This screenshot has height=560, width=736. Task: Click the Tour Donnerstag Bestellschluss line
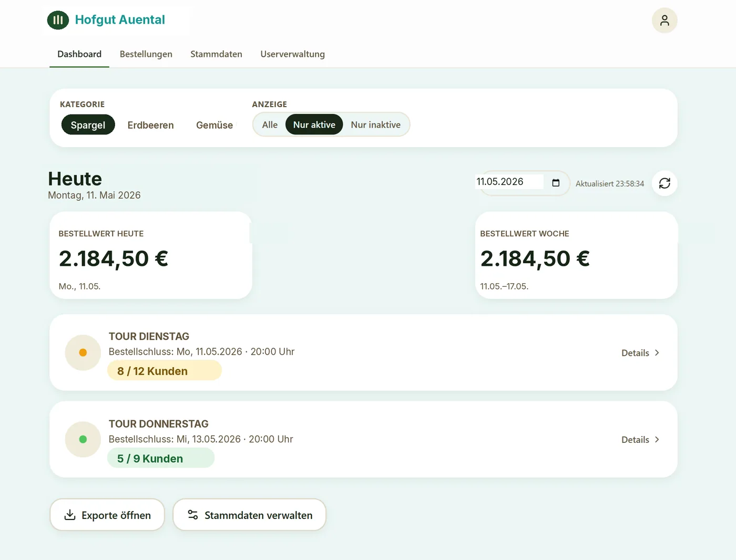tap(201, 439)
